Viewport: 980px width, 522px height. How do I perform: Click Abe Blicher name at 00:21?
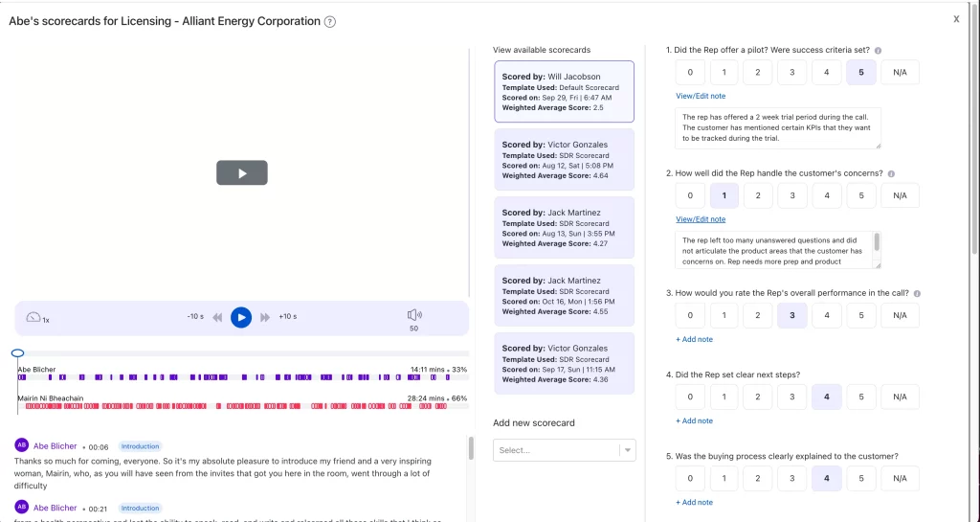click(55, 509)
